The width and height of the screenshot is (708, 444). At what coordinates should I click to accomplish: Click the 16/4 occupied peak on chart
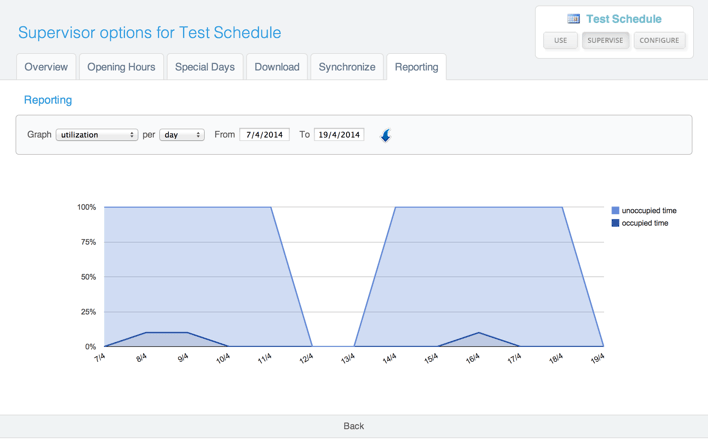(x=479, y=333)
